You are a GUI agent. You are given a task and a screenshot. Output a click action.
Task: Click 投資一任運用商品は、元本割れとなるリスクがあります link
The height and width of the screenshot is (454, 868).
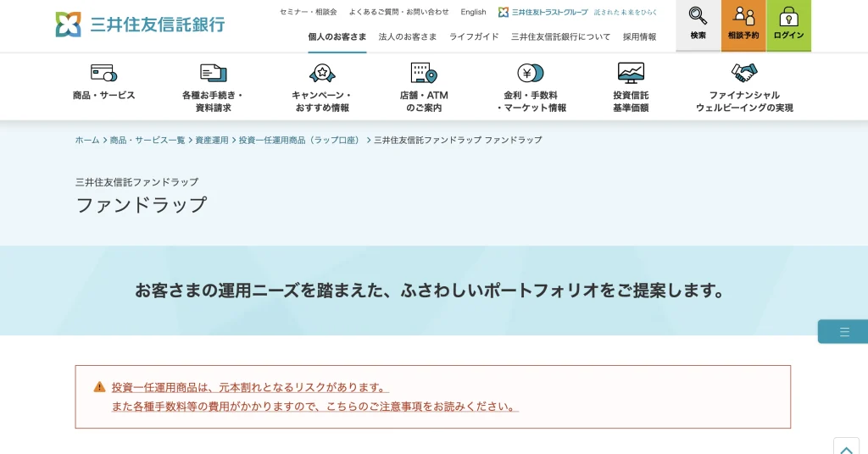[250, 387]
